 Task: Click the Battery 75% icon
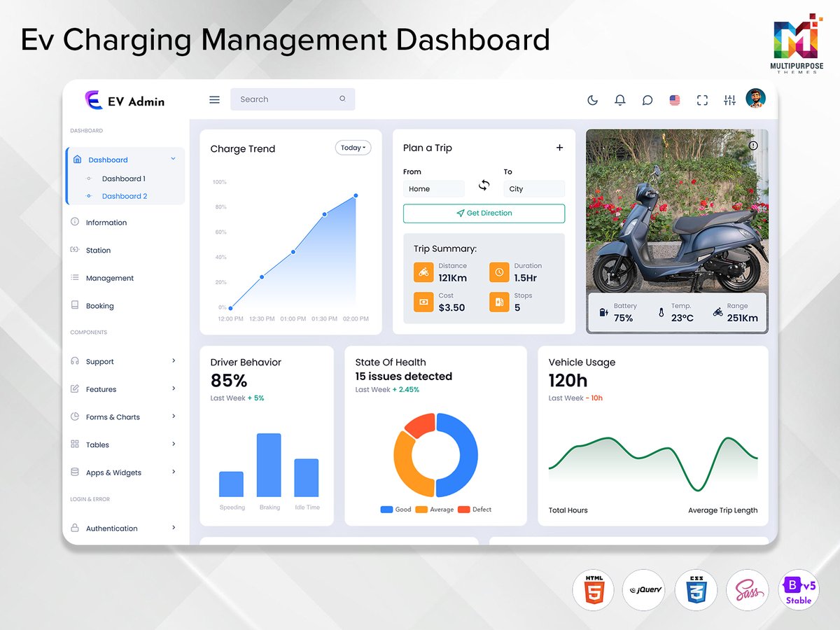[603, 312]
